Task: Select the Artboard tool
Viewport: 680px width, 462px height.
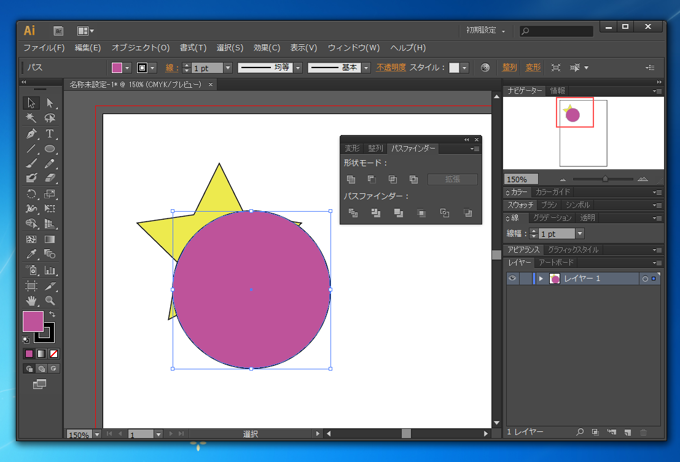Action: (31, 285)
